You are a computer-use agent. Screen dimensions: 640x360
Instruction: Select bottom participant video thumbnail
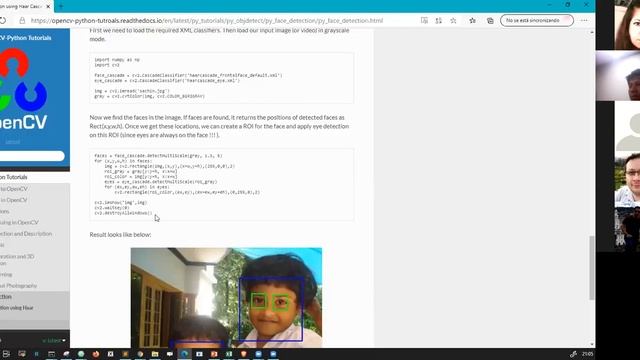[627, 229]
